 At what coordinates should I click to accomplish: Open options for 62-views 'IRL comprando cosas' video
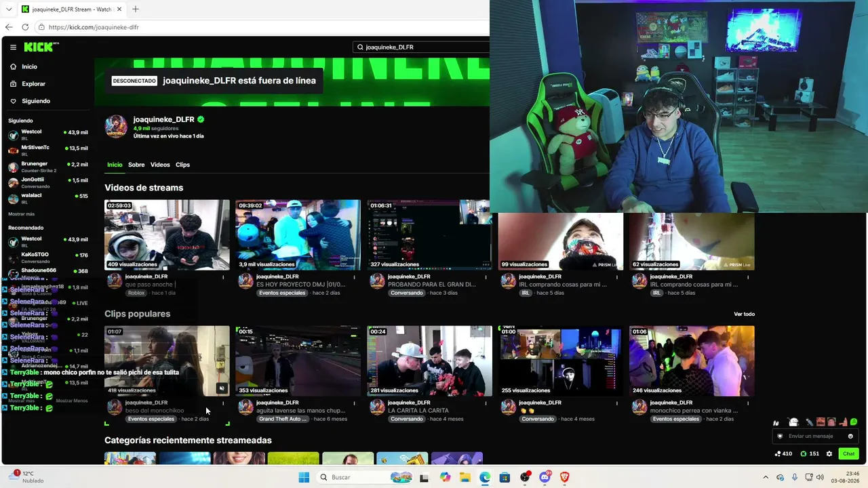point(748,277)
